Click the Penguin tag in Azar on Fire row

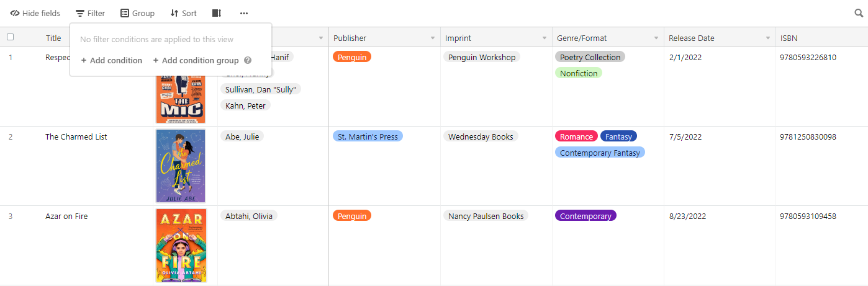(352, 216)
